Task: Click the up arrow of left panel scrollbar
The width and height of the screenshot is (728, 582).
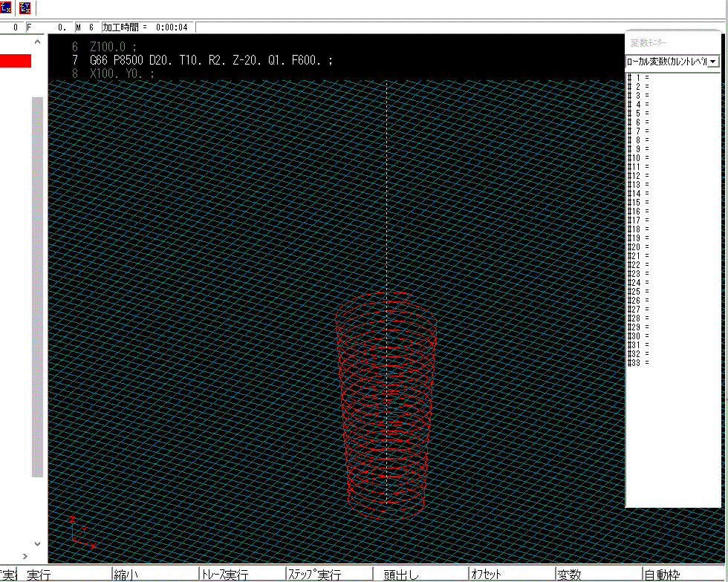Action: (38, 42)
